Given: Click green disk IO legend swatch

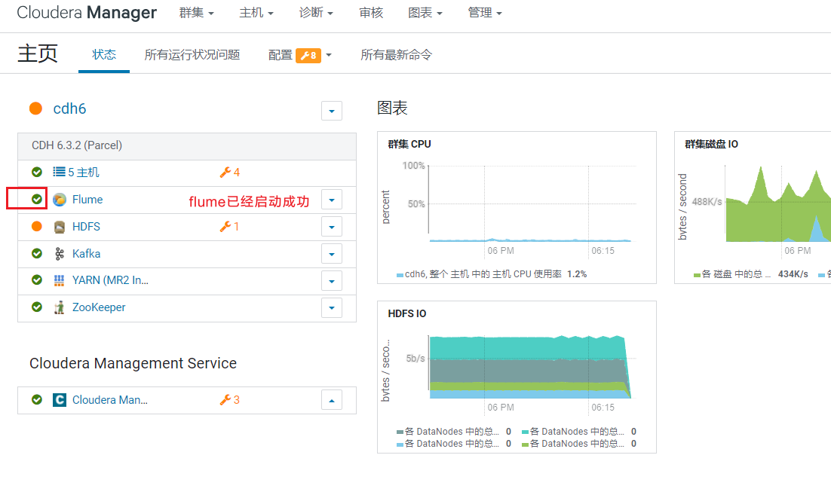Looking at the screenshot, I should tap(697, 275).
